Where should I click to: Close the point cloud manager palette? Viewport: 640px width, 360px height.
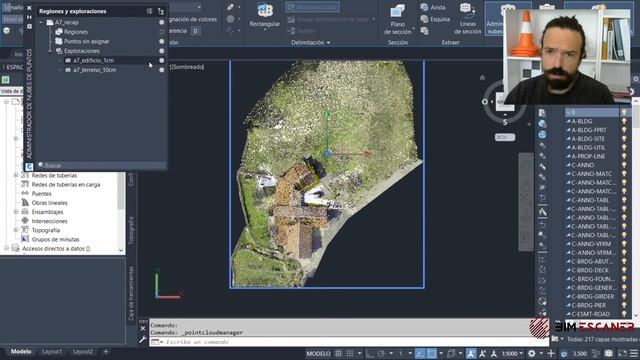click(29, 8)
